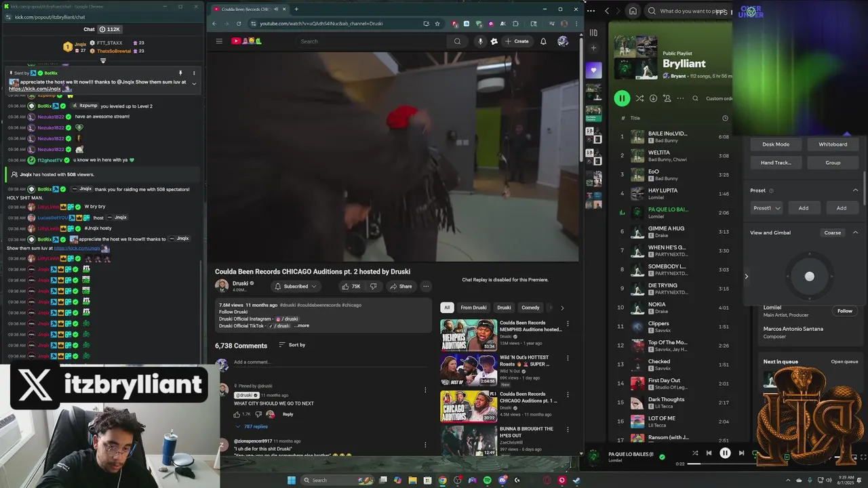
Task: Toggle like on @druski pinned comment
Action: (x=237, y=414)
